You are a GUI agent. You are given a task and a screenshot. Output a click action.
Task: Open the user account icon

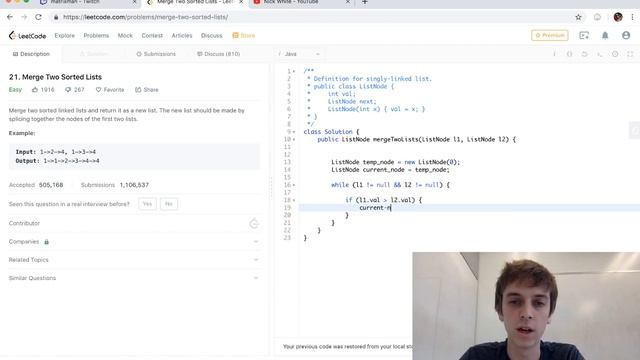626,36
